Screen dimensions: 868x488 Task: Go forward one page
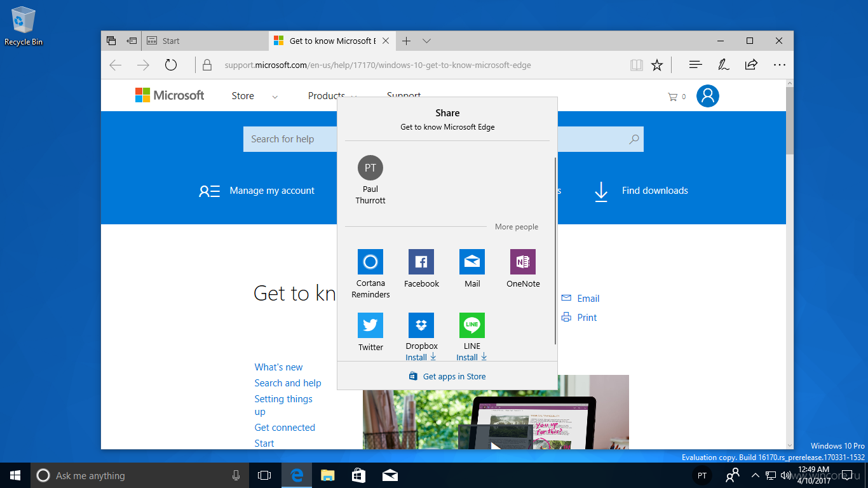(144, 65)
